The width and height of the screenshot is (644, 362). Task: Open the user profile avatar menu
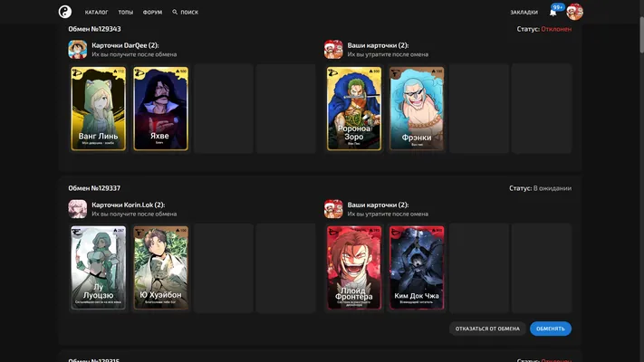[574, 12]
